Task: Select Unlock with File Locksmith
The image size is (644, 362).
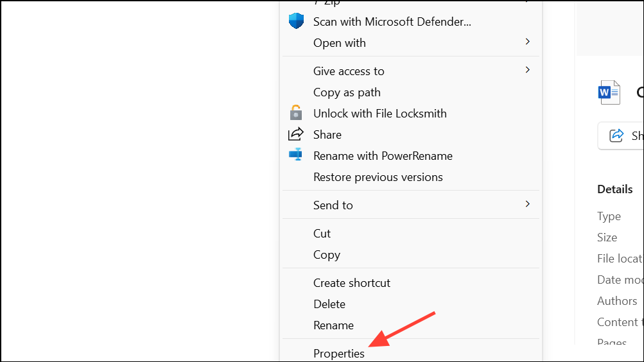Action: (x=379, y=114)
